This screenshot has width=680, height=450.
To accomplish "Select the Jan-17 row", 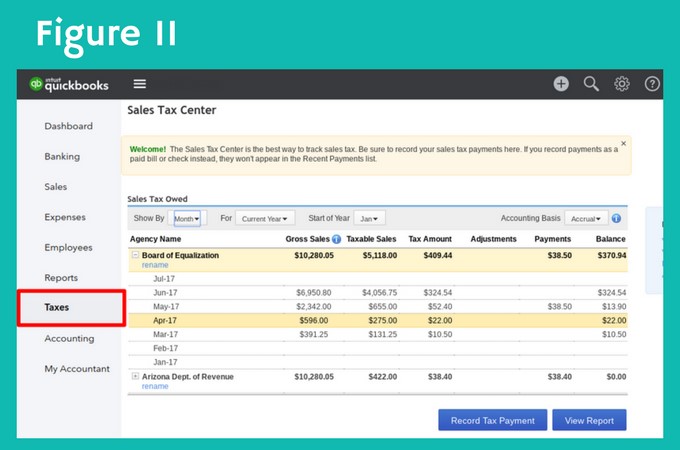I will click(378, 362).
